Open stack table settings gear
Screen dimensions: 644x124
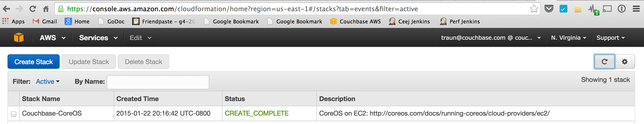click(x=625, y=62)
